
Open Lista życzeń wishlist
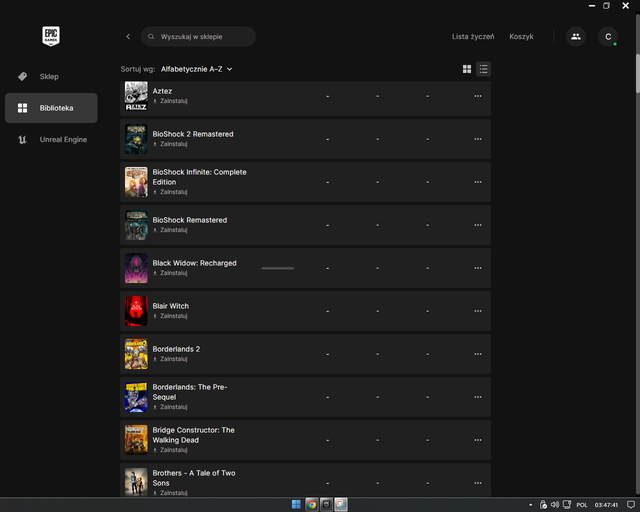[473, 37]
